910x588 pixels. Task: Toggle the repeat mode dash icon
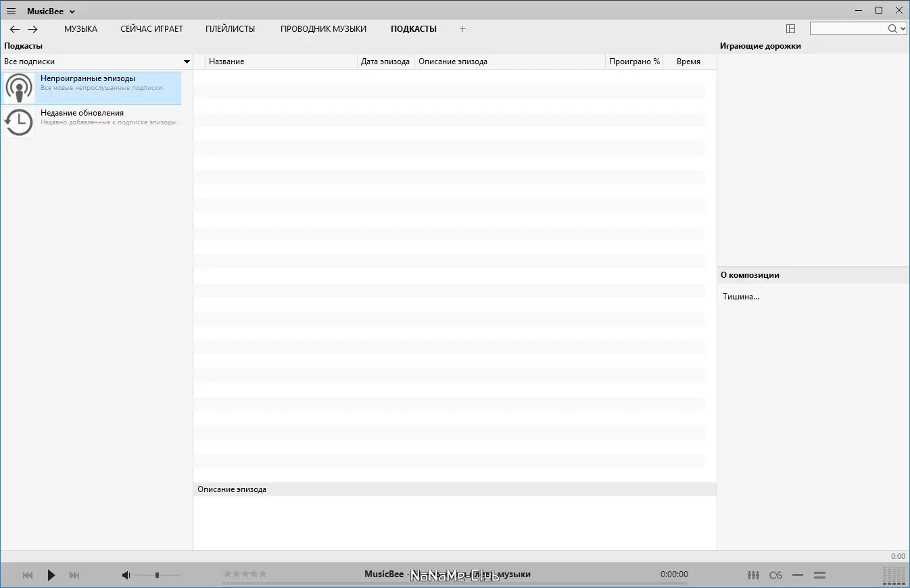tap(798, 575)
